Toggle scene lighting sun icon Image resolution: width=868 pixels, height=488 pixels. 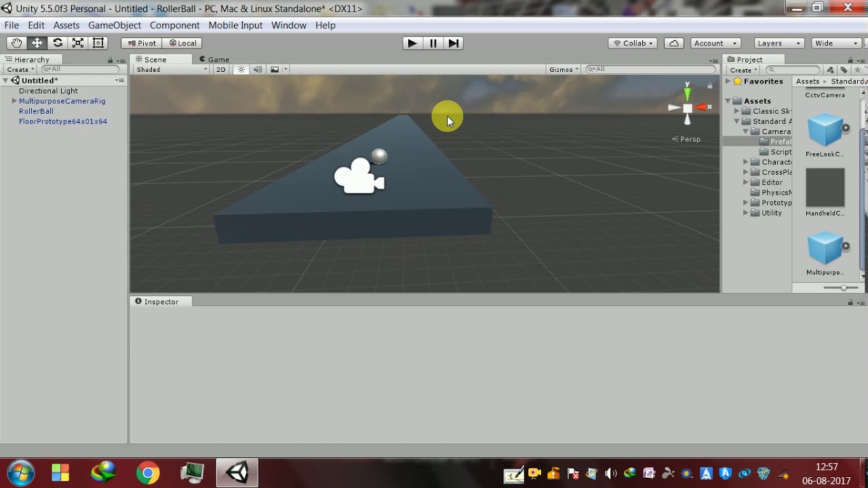(241, 69)
